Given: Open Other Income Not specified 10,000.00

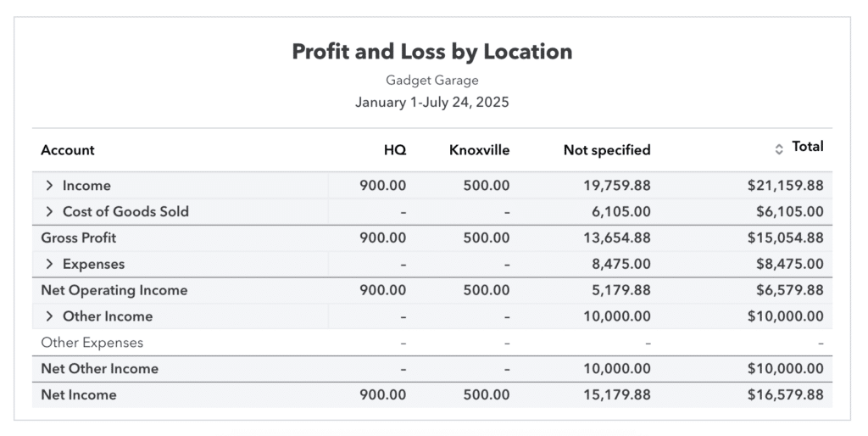Looking at the screenshot, I should pyautogui.click(x=617, y=316).
